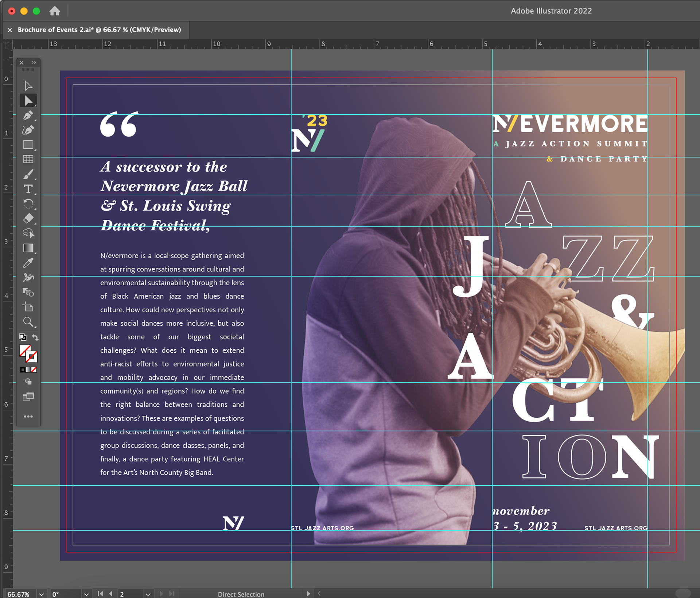Screen dimensions: 700x598
Task: Click the 'A JAZZ ACTION SUMMIT' subtitle
Action: coord(571,144)
